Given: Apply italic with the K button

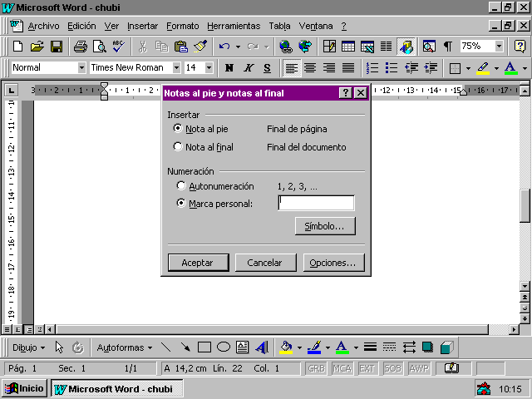Looking at the screenshot, I should click(x=249, y=68).
